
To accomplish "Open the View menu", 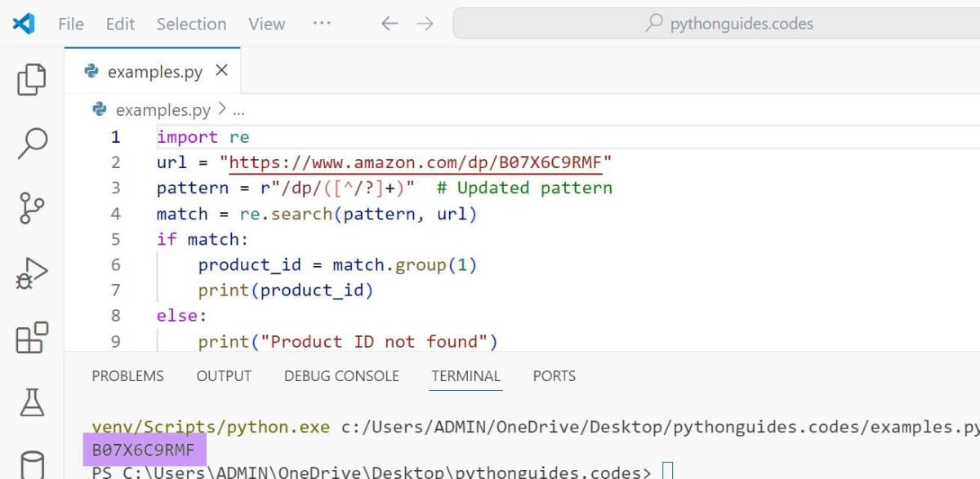I will pyautogui.click(x=266, y=24).
